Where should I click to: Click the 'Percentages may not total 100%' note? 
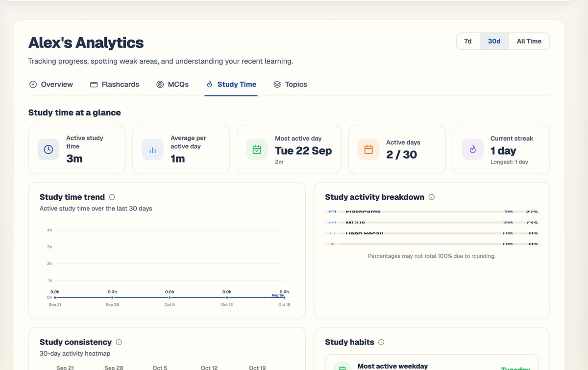click(432, 256)
